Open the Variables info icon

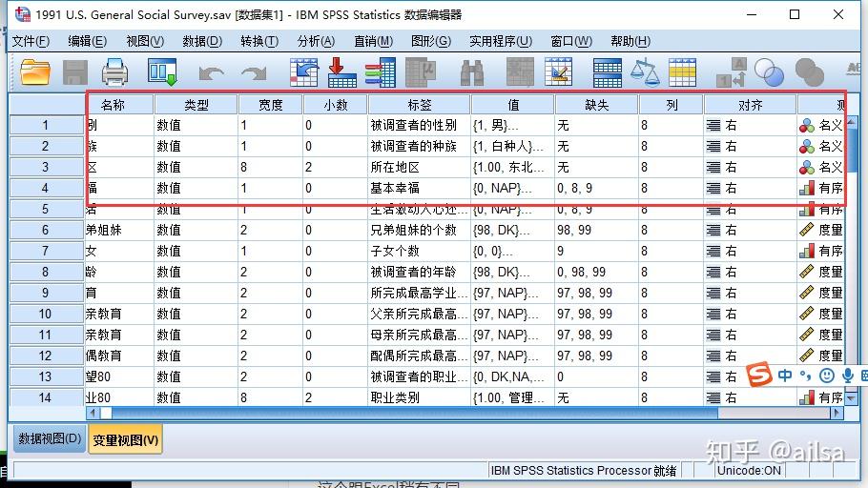(381, 72)
